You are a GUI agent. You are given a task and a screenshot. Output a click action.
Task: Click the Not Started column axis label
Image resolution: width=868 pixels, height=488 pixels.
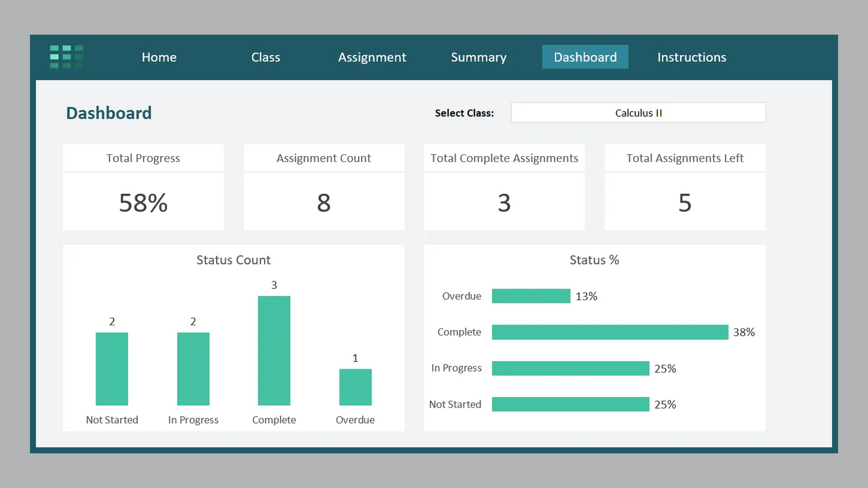coord(112,420)
